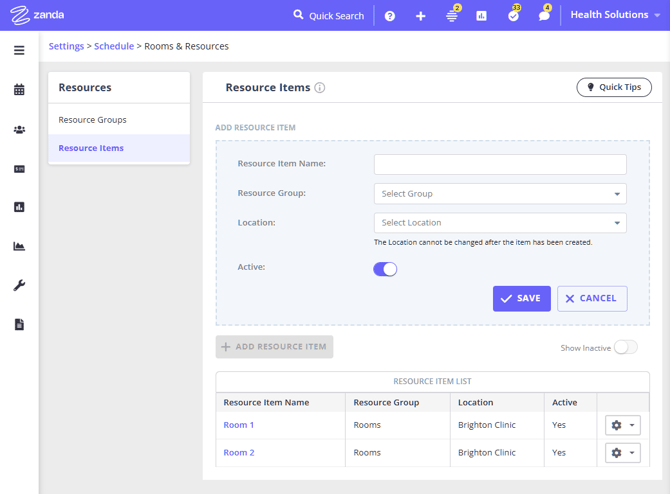This screenshot has height=494, width=670.
Task: Click the info icon beside Resource Items
Action: point(320,88)
